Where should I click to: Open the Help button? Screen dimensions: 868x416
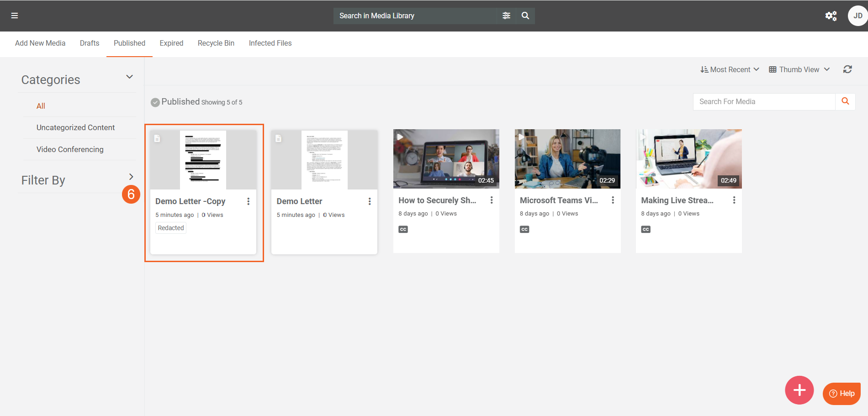[x=842, y=393]
